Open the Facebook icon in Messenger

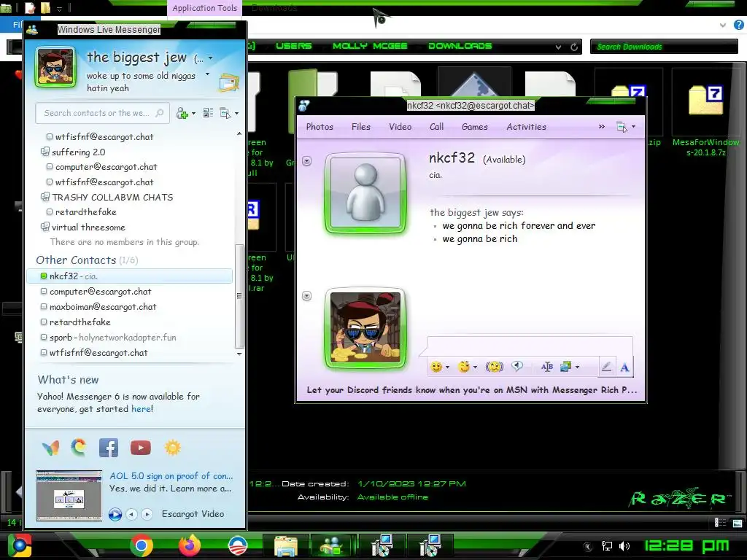[x=109, y=448]
